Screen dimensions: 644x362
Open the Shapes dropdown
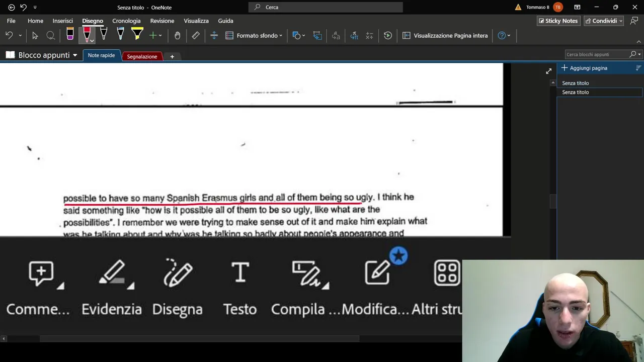click(x=299, y=36)
